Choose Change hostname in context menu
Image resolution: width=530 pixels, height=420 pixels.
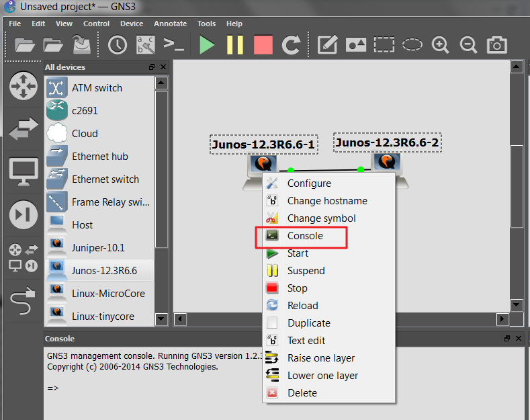coord(328,201)
